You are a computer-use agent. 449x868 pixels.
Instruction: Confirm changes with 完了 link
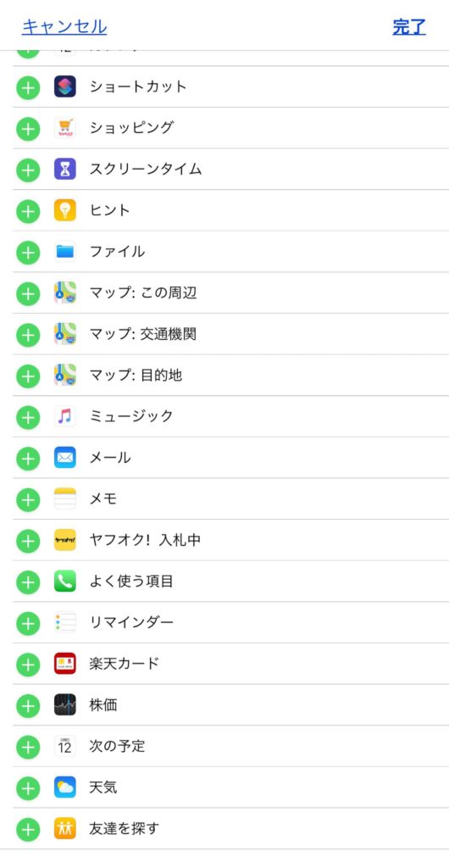(x=409, y=26)
